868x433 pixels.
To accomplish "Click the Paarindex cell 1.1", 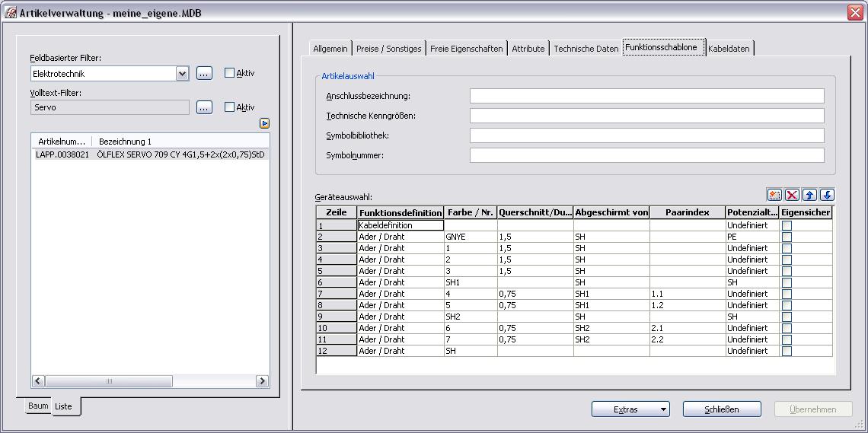I will point(688,294).
